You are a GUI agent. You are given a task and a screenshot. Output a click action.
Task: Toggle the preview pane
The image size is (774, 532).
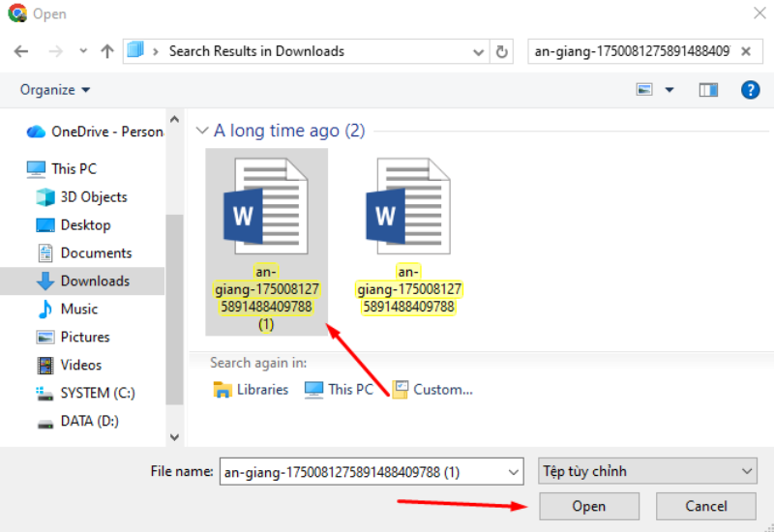[x=708, y=90]
